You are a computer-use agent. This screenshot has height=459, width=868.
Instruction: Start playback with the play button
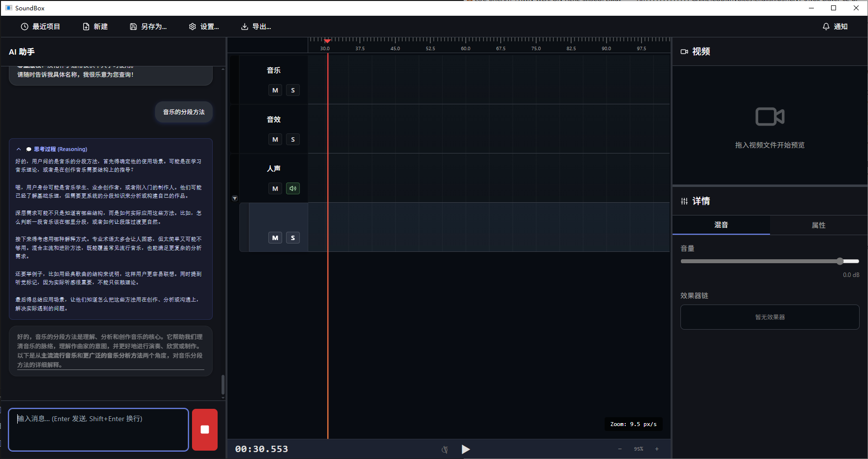pyautogui.click(x=465, y=449)
